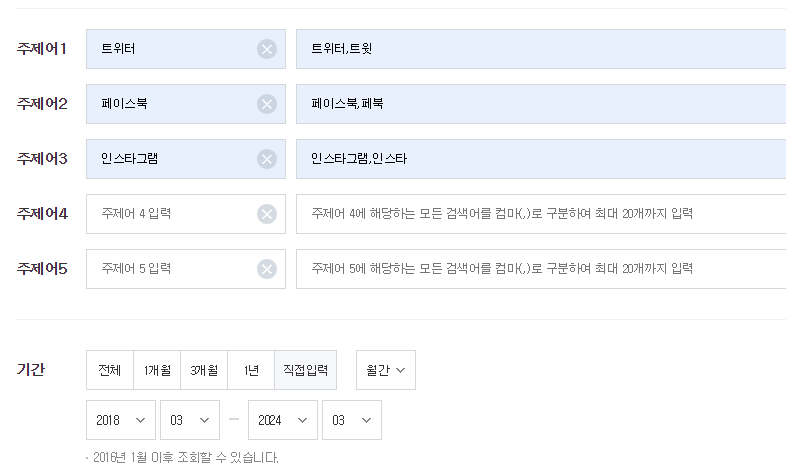
Task: Click clear icon in 주제어5 field
Action: (x=266, y=269)
